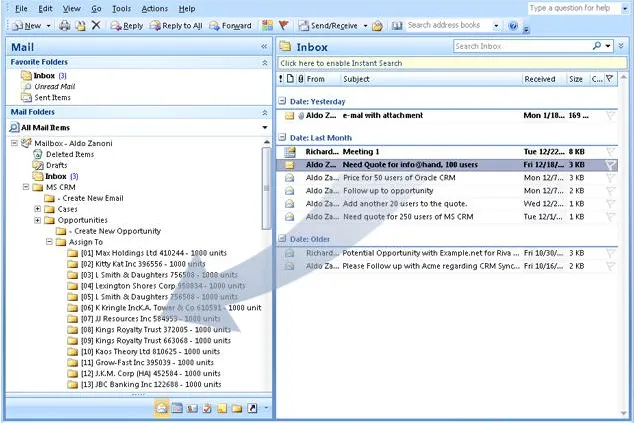Toggle flag on Follow up to opportunity message
The image size is (634, 423).
tap(611, 190)
